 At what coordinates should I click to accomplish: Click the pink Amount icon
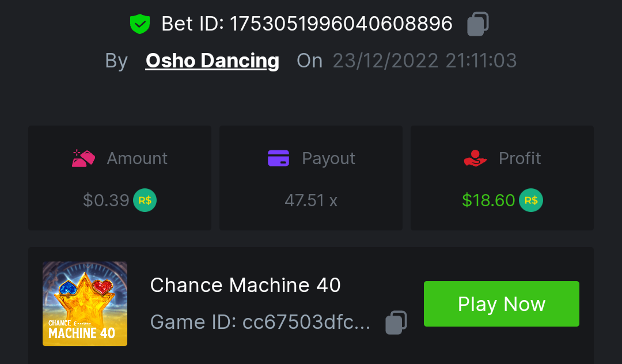click(84, 158)
